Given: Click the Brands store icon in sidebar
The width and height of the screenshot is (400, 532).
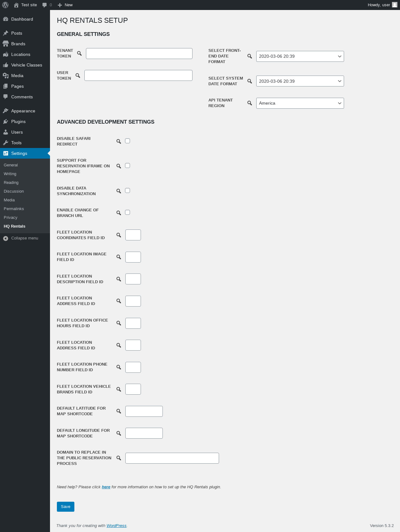Looking at the screenshot, I should click(x=6, y=44).
